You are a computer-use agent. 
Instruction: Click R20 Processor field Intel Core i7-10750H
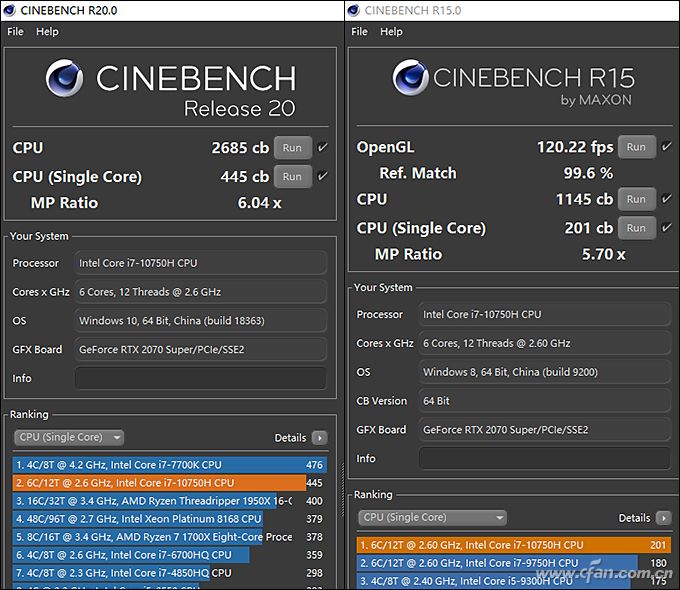click(200, 263)
